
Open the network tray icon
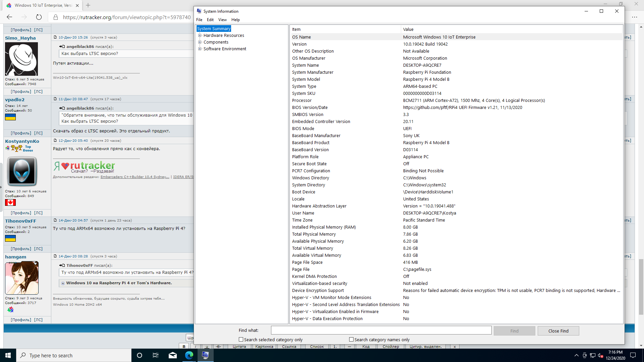click(x=592, y=355)
